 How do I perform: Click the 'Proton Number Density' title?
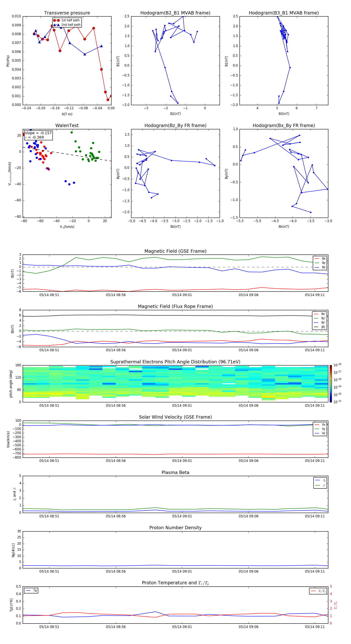point(175,528)
